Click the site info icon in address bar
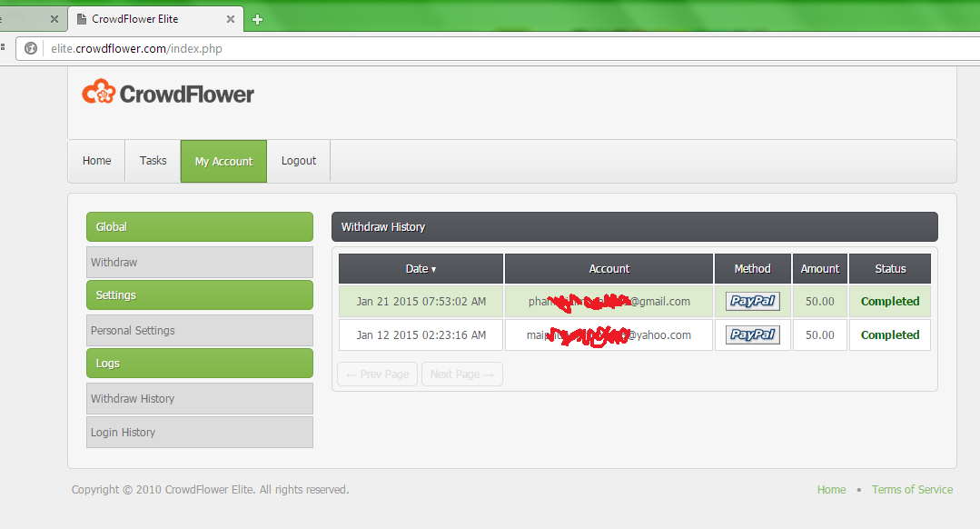The width and height of the screenshot is (980, 529). pos(31,48)
